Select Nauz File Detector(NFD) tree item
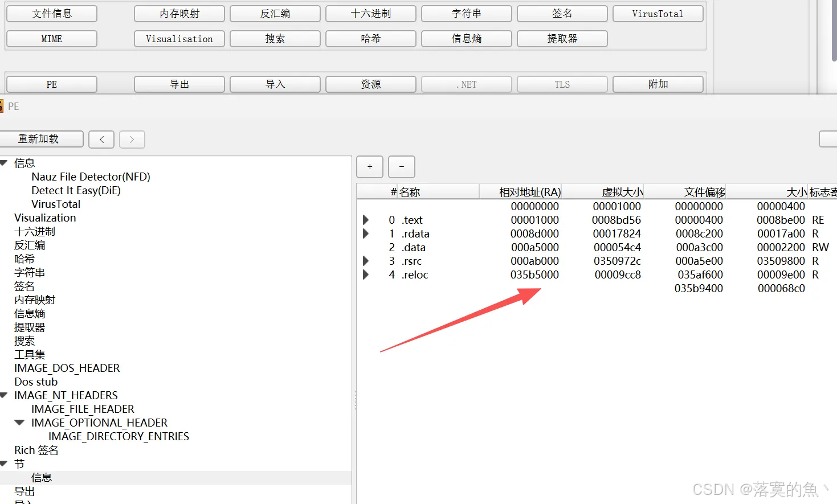837x504 pixels. 91,177
